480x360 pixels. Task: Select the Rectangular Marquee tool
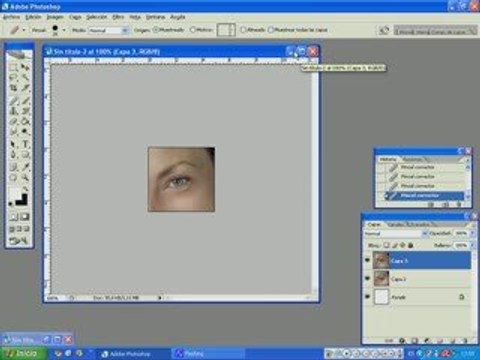[x=13, y=68]
